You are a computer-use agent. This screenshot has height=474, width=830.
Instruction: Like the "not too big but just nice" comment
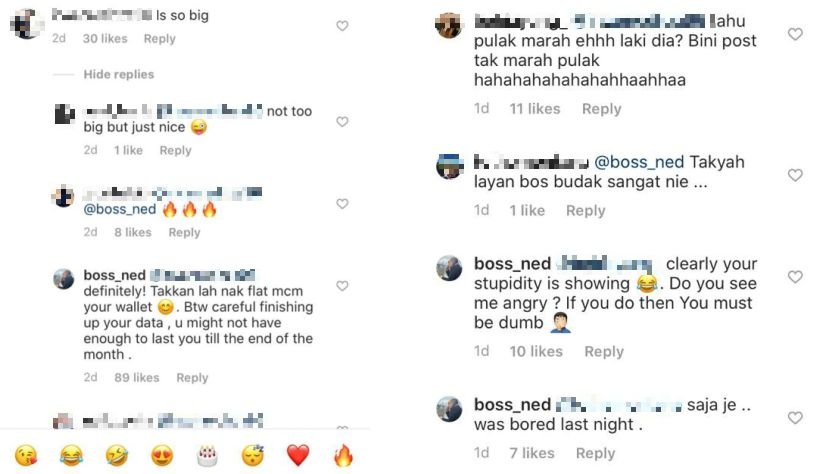343,122
